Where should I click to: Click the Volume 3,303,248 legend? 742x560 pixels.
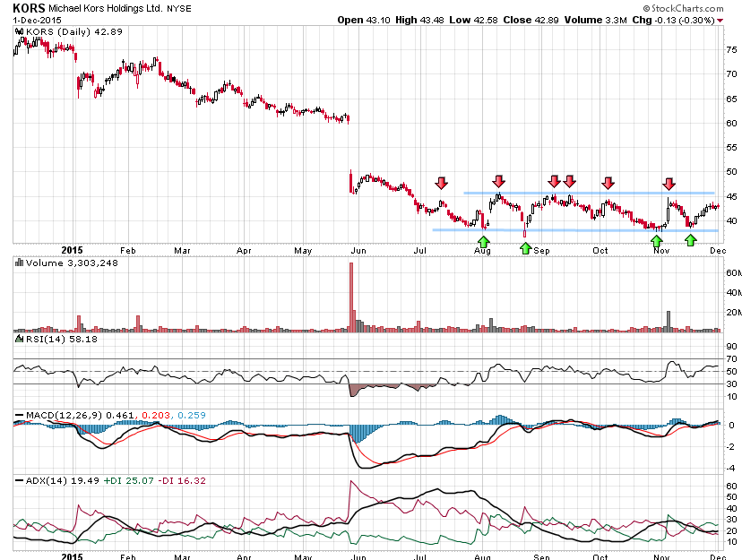click(72, 263)
